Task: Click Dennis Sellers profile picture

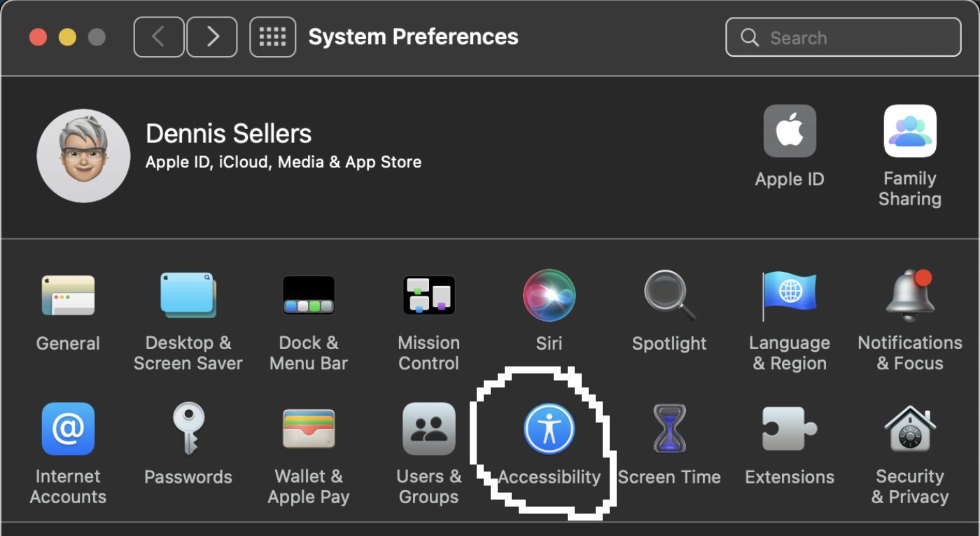Action: tap(83, 156)
